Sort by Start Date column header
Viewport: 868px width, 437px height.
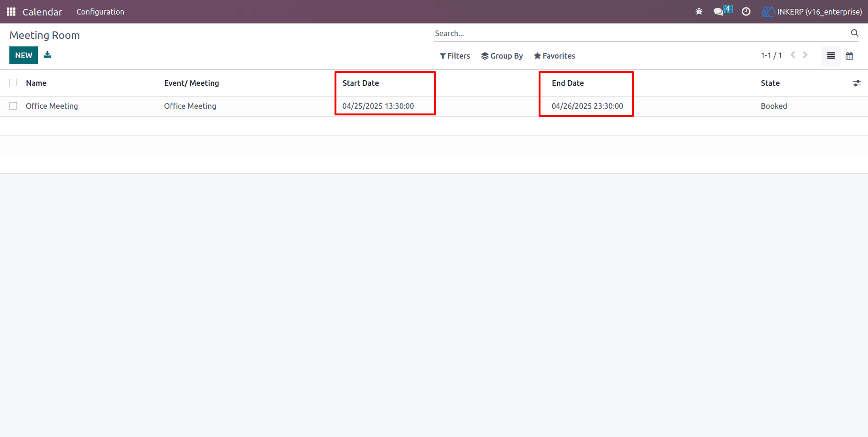pos(360,83)
